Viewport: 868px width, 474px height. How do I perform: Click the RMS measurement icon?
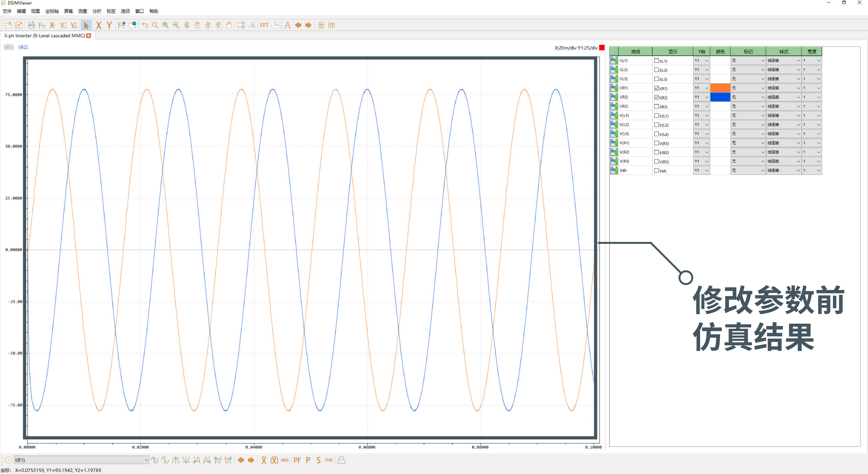coord(285,460)
